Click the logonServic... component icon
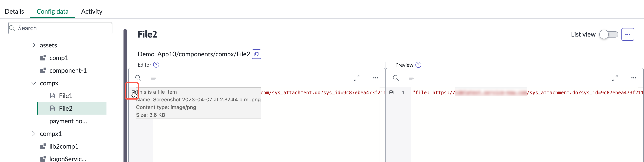 pyautogui.click(x=43, y=159)
